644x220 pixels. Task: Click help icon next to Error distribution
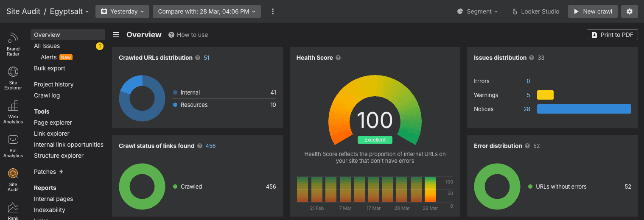(x=527, y=146)
